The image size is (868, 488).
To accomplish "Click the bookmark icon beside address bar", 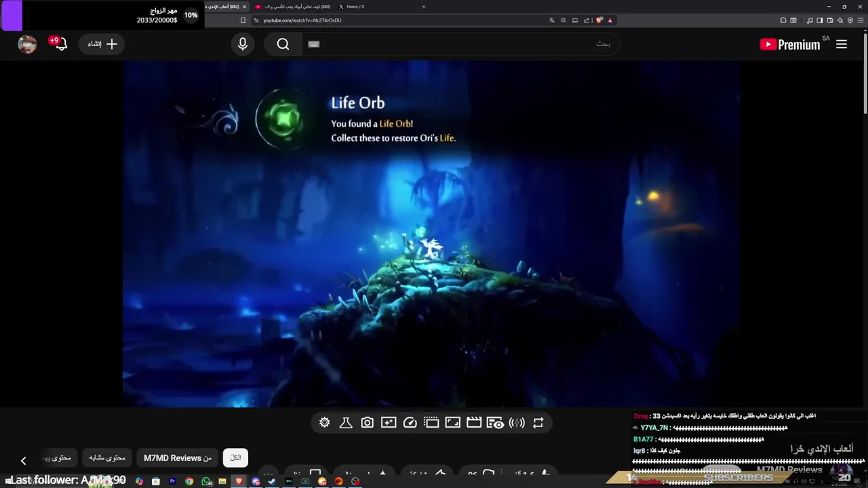I will click(x=243, y=20).
